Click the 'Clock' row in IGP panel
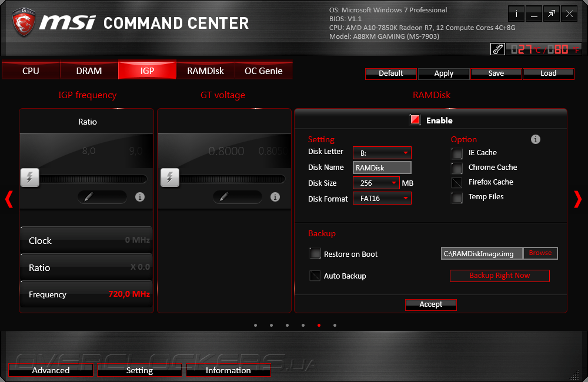The image size is (588, 382). [86, 240]
